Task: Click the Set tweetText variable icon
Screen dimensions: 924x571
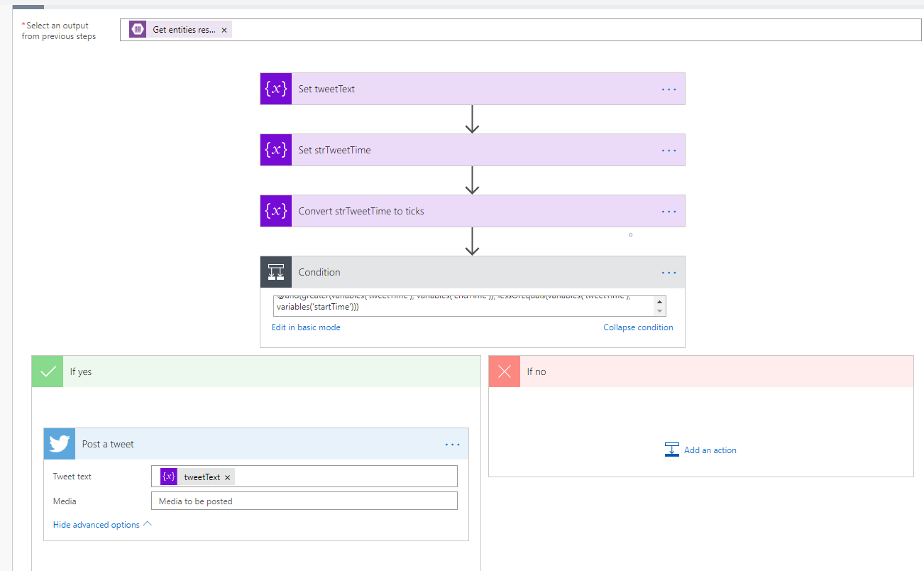Action: coord(276,89)
